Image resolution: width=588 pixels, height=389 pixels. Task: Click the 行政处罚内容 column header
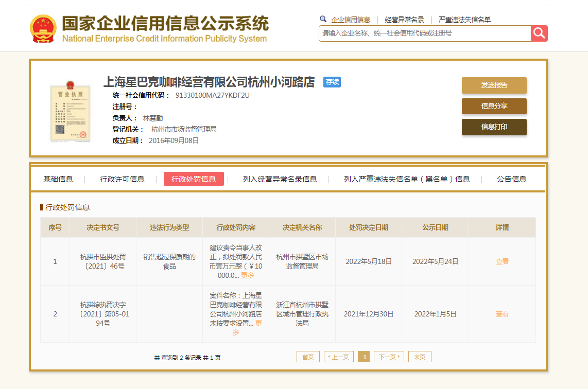coord(236,227)
